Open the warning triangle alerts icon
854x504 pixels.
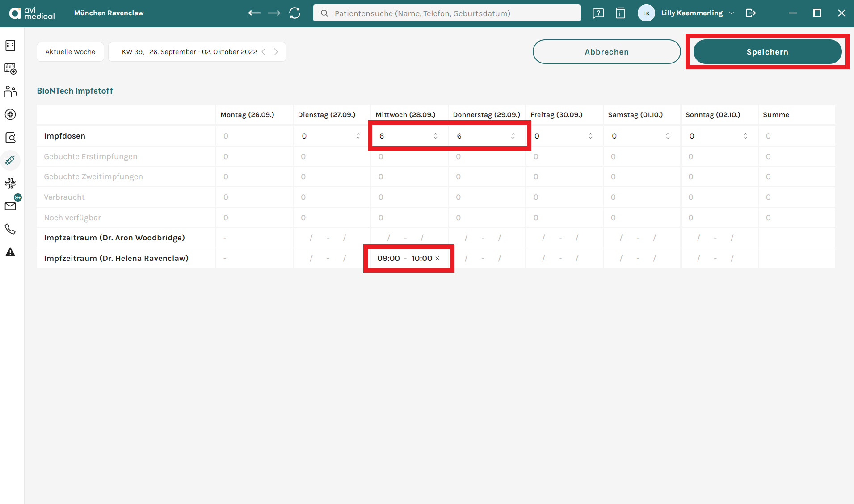pyautogui.click(x=10, y=252)
